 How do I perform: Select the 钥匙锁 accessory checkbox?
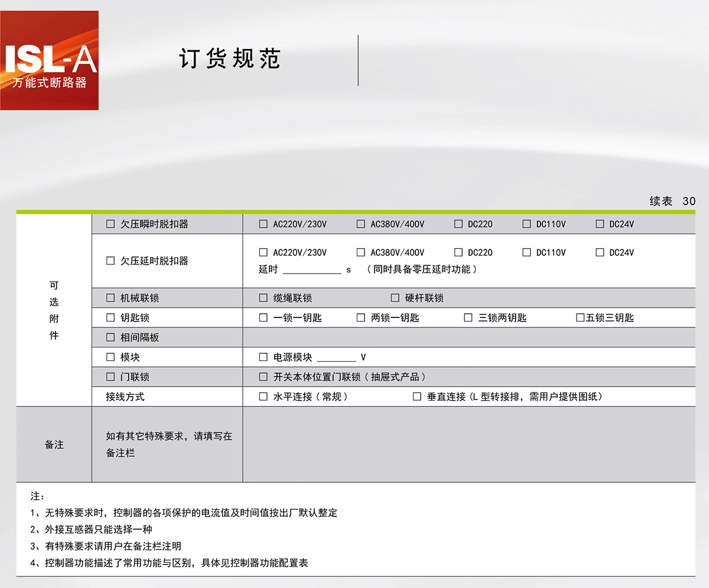(x=110, y=317)
